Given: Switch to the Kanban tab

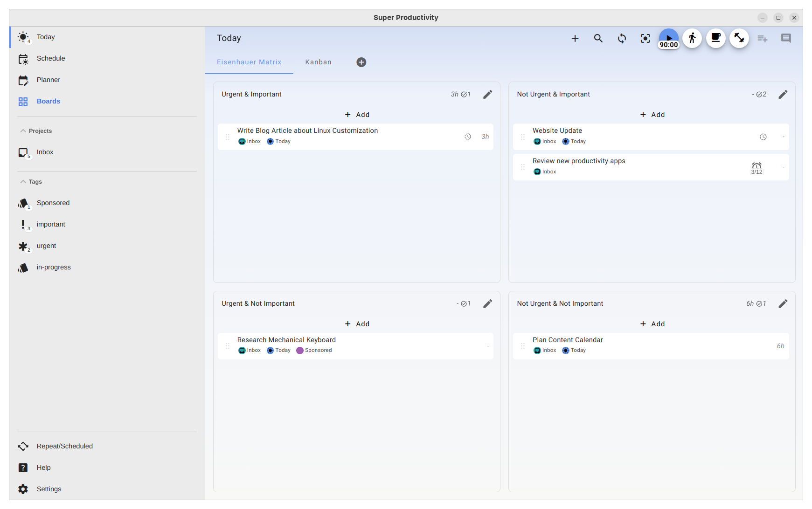Looking at the screenshot, I should (319, 62).
